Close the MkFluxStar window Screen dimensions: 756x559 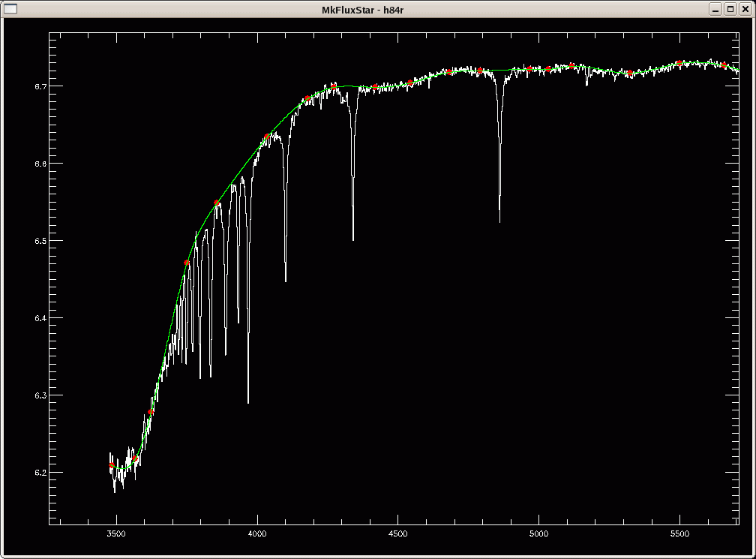[x=744, y=8]
